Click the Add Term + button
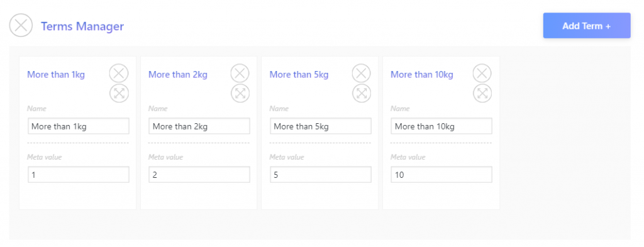Screen dimensions: 644x247 point(587,26)
